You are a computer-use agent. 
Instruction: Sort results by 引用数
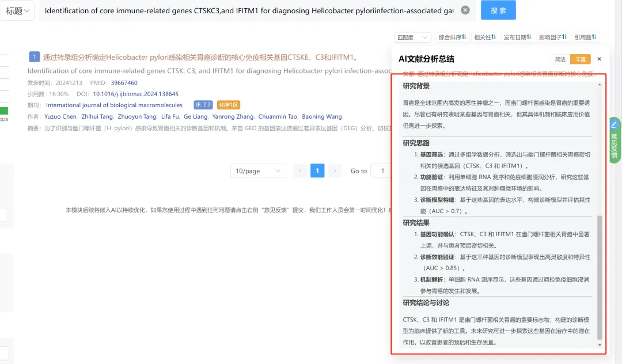[x=585, y=37]
